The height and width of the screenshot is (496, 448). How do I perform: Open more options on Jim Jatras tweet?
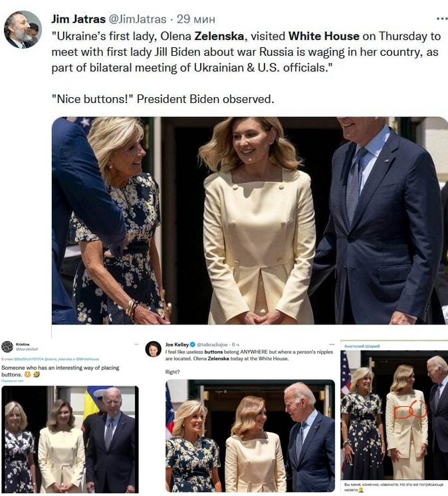[441, 19]
